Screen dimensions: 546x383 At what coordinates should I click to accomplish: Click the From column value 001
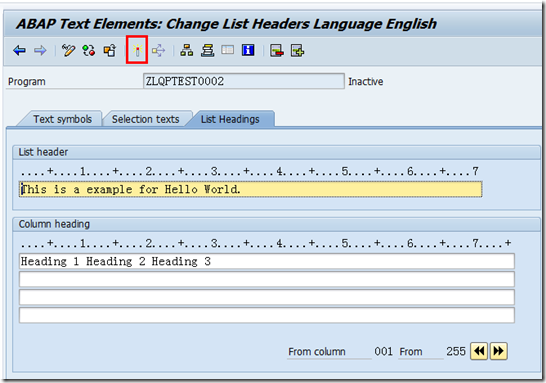383,351
